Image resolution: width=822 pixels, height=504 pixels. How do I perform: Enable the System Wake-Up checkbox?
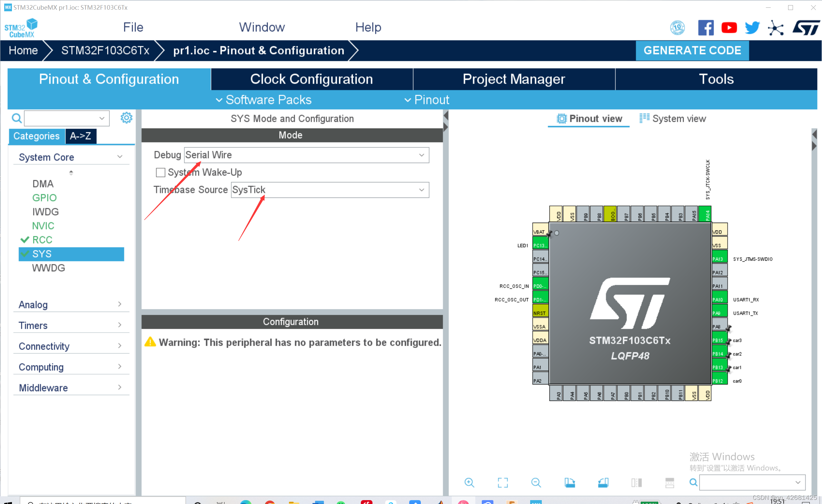(x=161, y=172)
